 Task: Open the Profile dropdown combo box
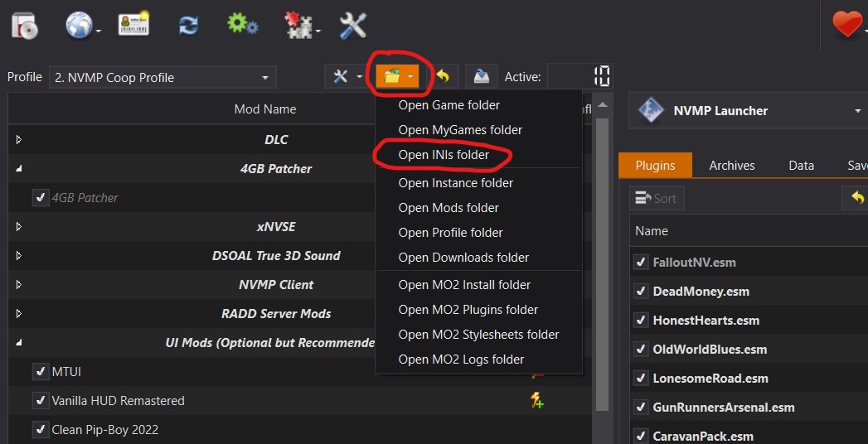tap(162, 77)
